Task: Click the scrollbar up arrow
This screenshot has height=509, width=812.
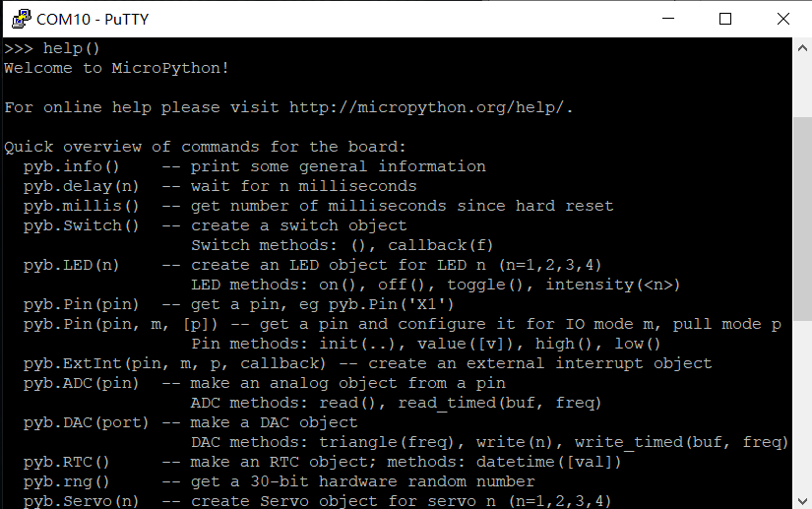Action: [802, 48]
